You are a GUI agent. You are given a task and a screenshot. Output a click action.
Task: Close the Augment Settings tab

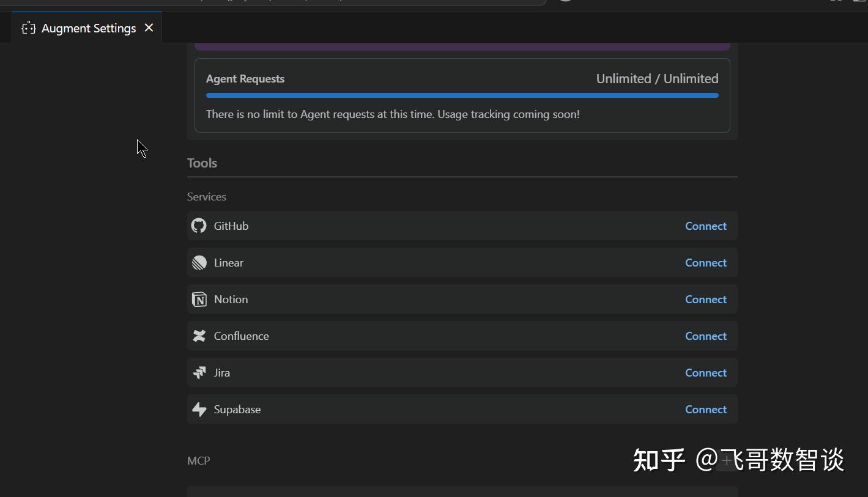tap(149, 28)
